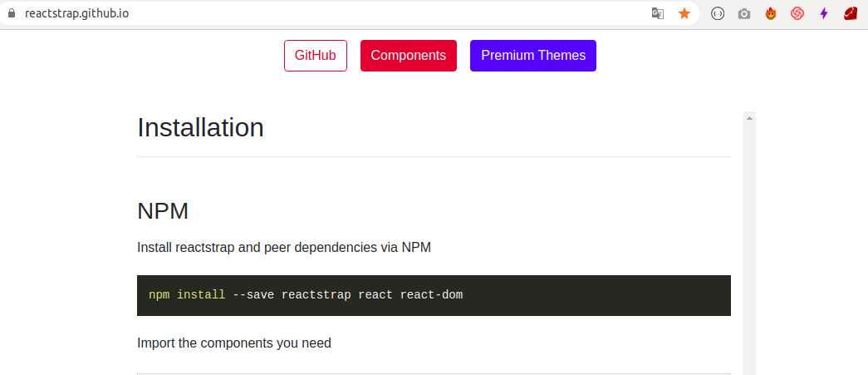The height and width of the screenshot is (375, 868).
Task: Click the purple lightning bolt extension
Action: tap(824, 13)
